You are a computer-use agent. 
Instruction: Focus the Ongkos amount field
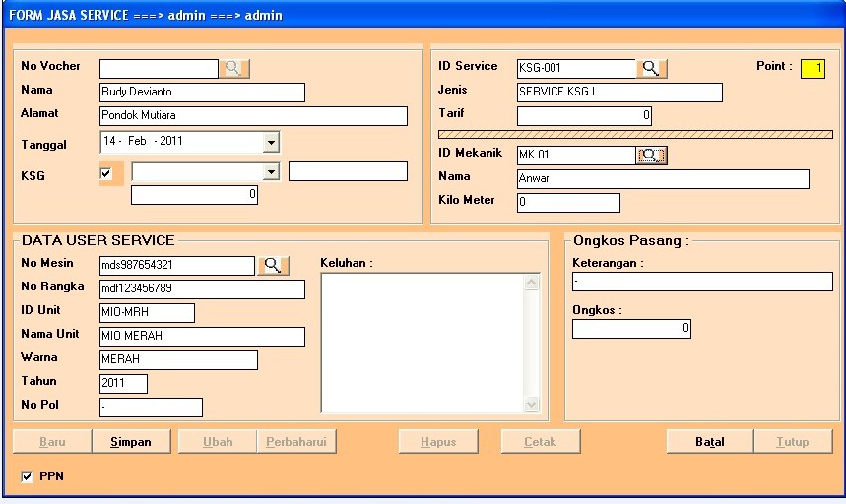point(632,329)
